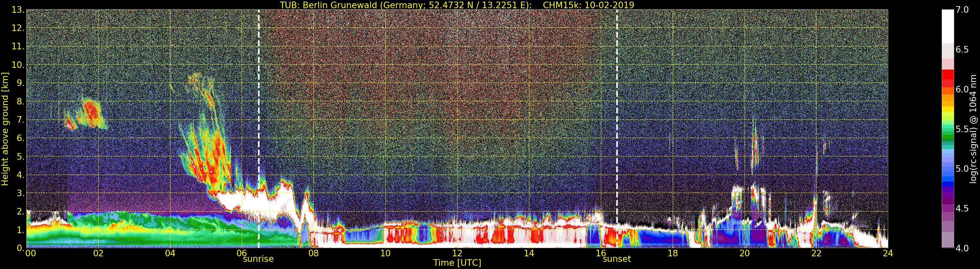The image size is (980, 269).
Task: Click the '08' time tick label
Action: 313,253
